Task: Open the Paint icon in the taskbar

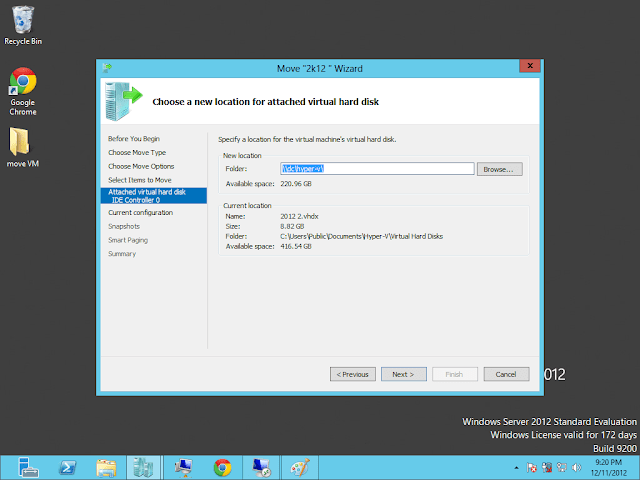Action: click(x=300, y=467)
